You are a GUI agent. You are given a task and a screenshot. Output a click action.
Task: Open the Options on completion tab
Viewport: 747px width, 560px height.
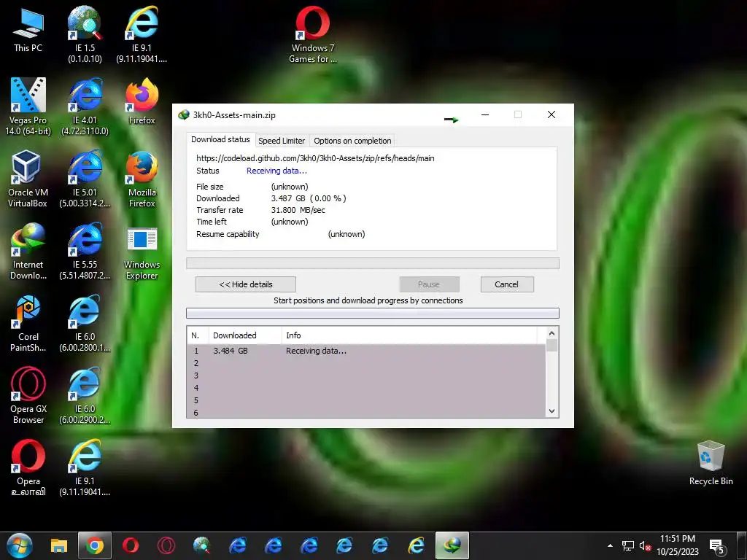(352, 141)
